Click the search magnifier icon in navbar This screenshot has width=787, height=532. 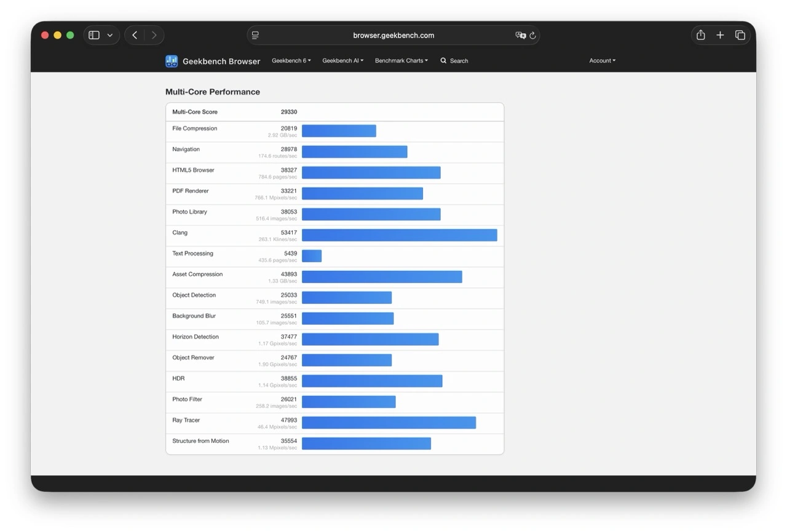point(443,61)
